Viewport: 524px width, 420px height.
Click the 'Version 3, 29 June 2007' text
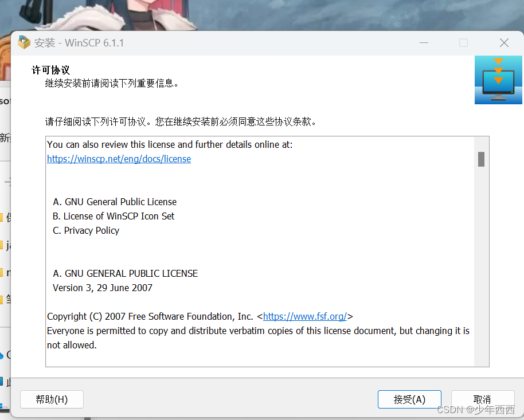[103, 288]
